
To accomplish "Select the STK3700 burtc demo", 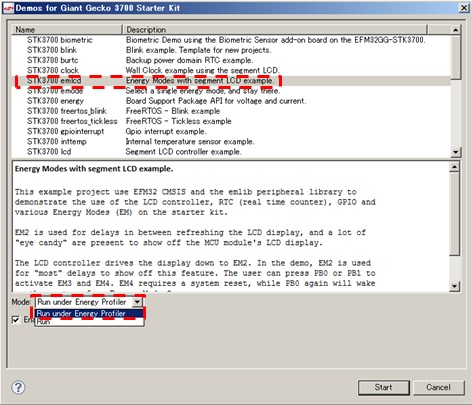I will 53,60.
